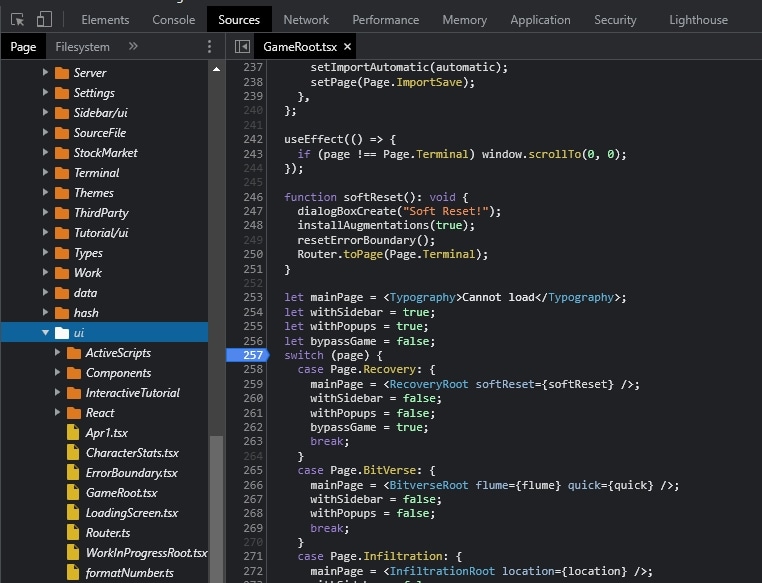The image size is (762, 583).
Task: Click the formatNumber.ts file icon
Action: (x=73, y=572)
